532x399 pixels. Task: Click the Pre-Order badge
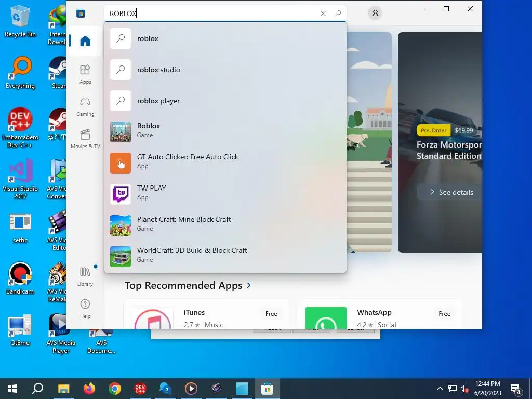pos(433,130)
